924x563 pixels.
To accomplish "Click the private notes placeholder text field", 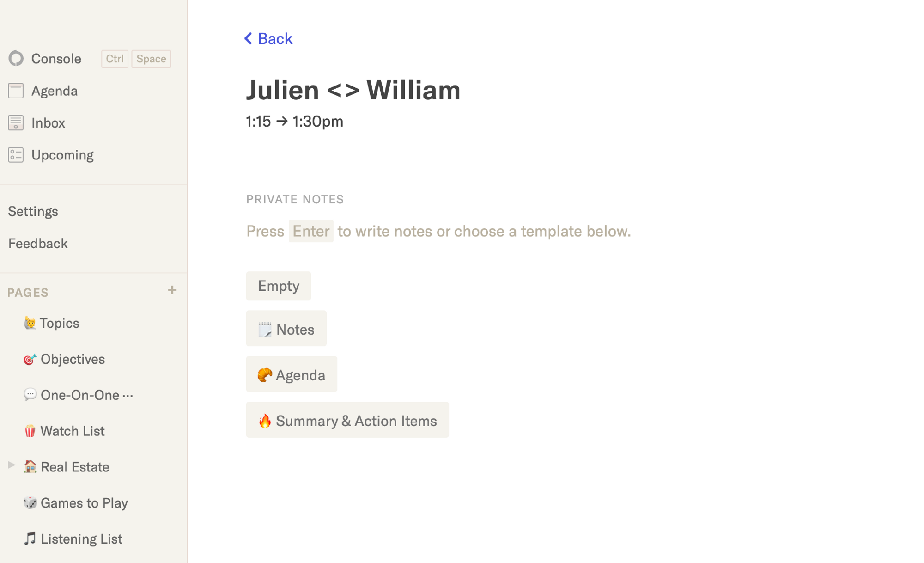I will 438,231.
